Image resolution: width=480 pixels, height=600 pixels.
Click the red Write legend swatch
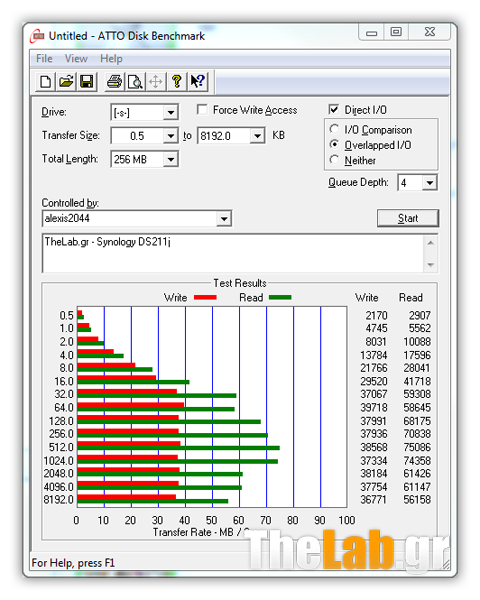tap(205, 297)
